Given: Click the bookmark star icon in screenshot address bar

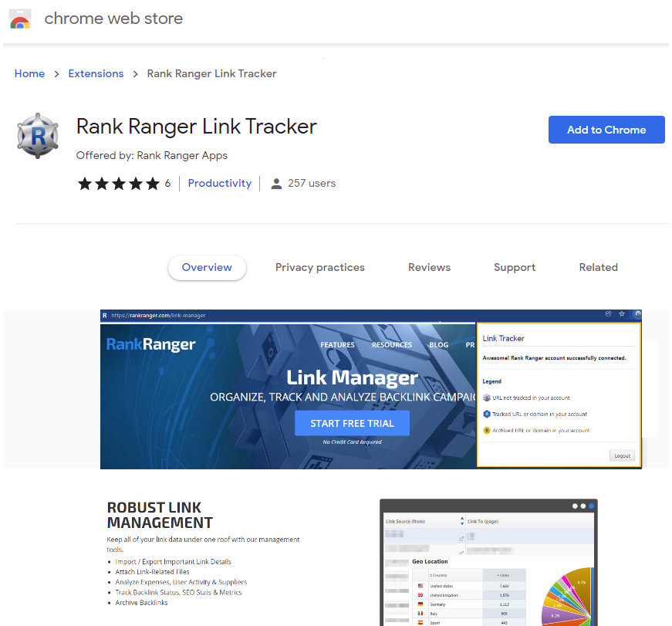Looking at the screenshot, I should click(622, 314).
